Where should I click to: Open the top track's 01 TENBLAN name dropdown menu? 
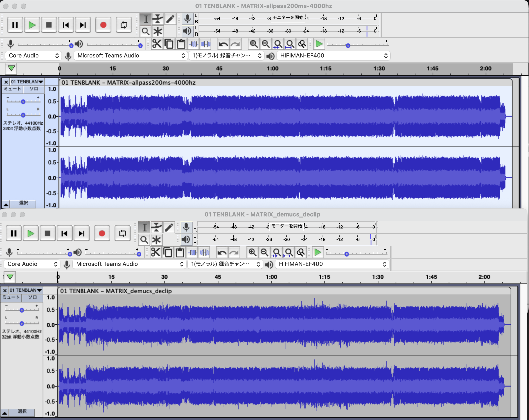pyautogui.click(x=27, y=82)
